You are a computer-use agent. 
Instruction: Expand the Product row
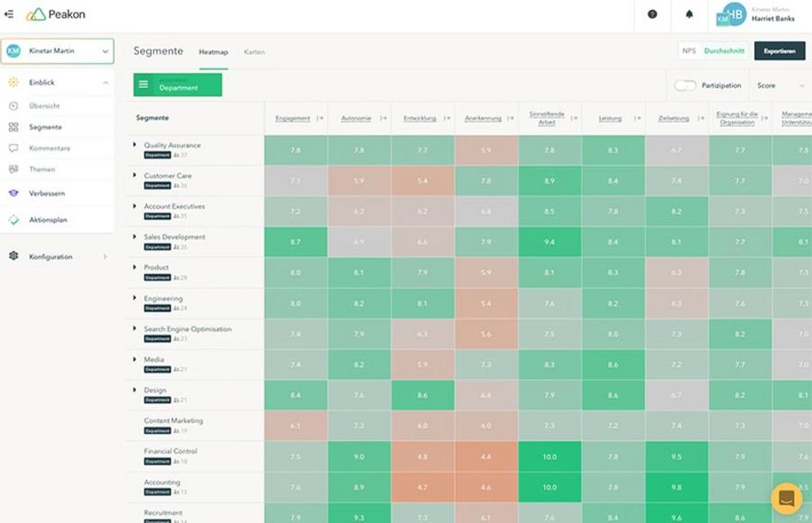(134, 267)
